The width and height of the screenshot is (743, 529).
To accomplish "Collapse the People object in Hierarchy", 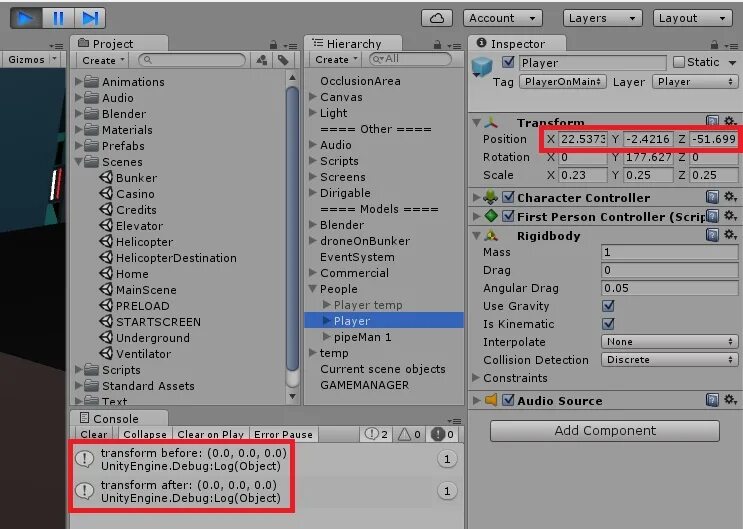I will [313, 289].
